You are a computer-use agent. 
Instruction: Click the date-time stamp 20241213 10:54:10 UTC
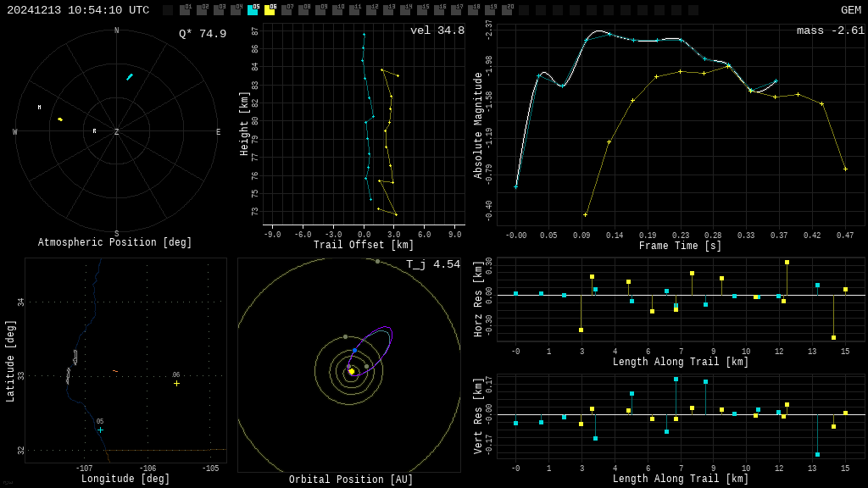pos(78,10)
